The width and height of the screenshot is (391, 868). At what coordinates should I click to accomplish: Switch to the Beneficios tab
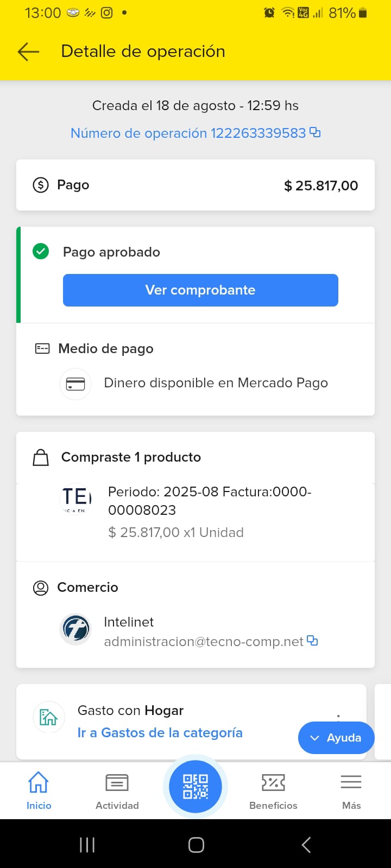pyautogui.click(x=273, y=791)
